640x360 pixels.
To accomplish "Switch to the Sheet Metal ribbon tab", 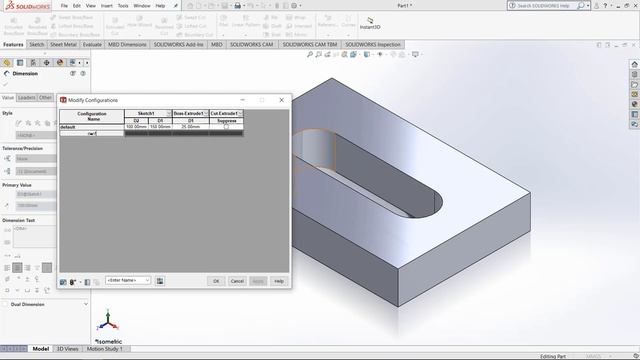I will [x=63, y=44].
